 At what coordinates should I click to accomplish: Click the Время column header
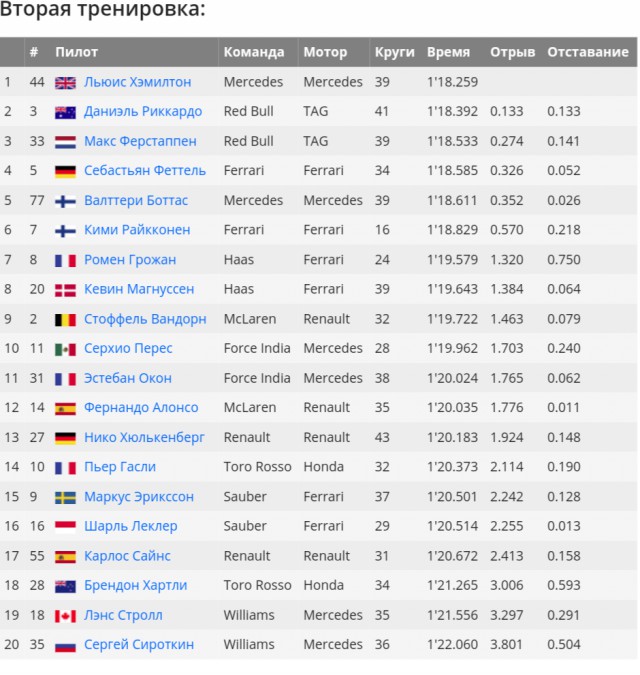tap(448, 52)
